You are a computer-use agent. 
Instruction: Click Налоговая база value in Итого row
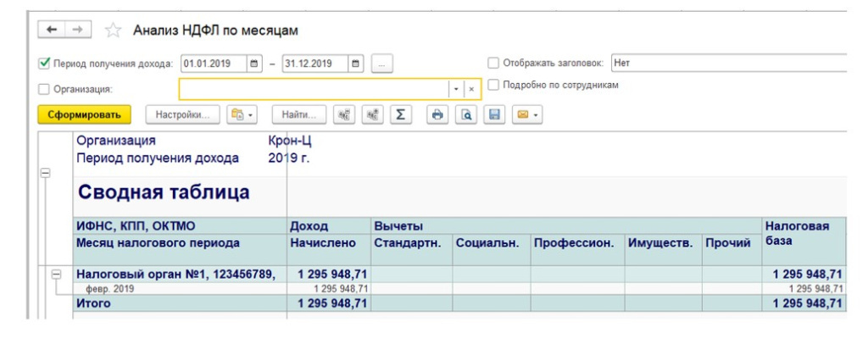808,303
